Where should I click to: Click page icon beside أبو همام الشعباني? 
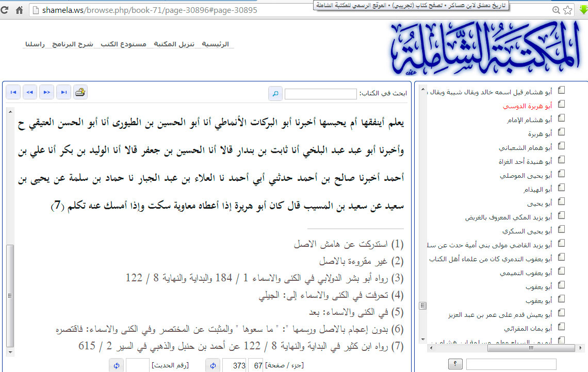click(561, 146)
